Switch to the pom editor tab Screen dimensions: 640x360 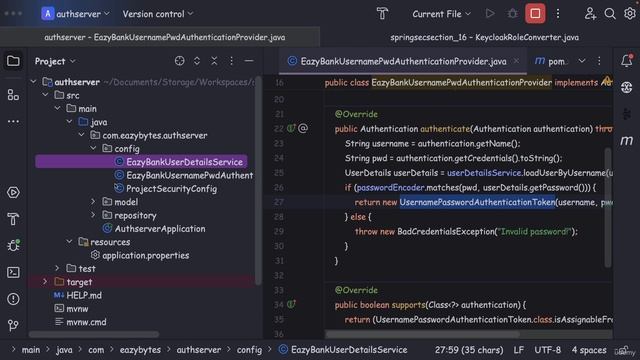pos(550,61)
